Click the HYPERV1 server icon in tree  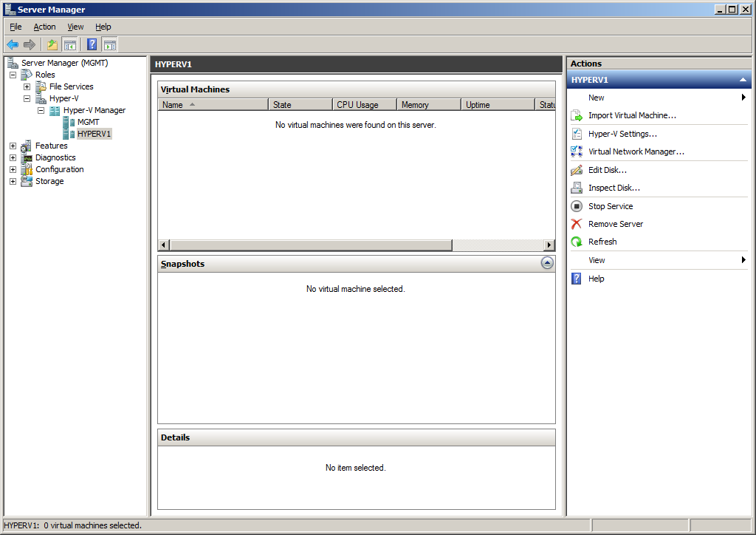(69, 134)
